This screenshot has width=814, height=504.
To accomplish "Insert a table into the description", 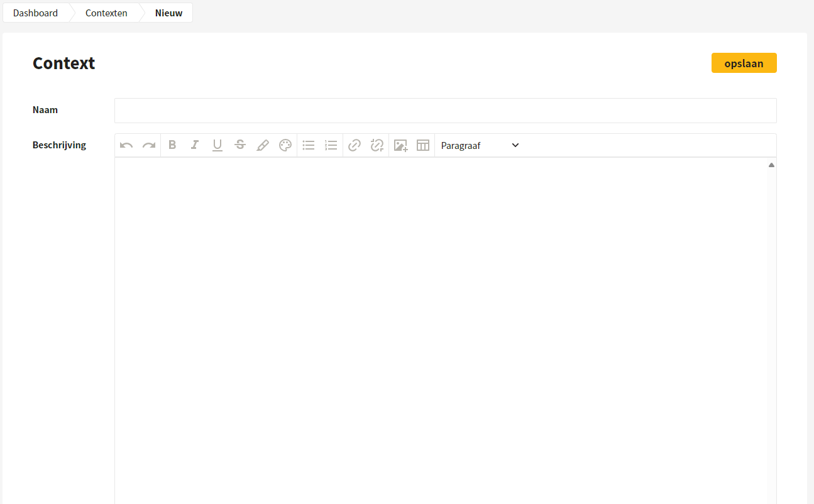I will click(423, 145).
